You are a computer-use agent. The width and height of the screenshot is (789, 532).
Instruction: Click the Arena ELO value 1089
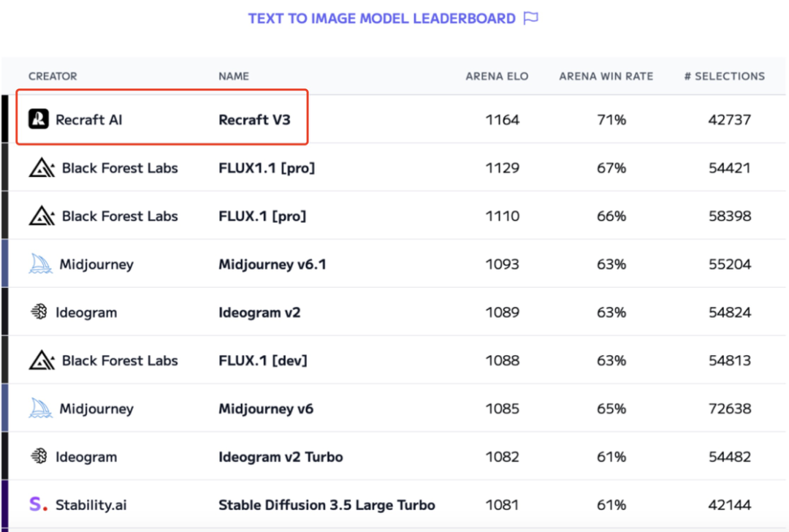pos(502,313)
